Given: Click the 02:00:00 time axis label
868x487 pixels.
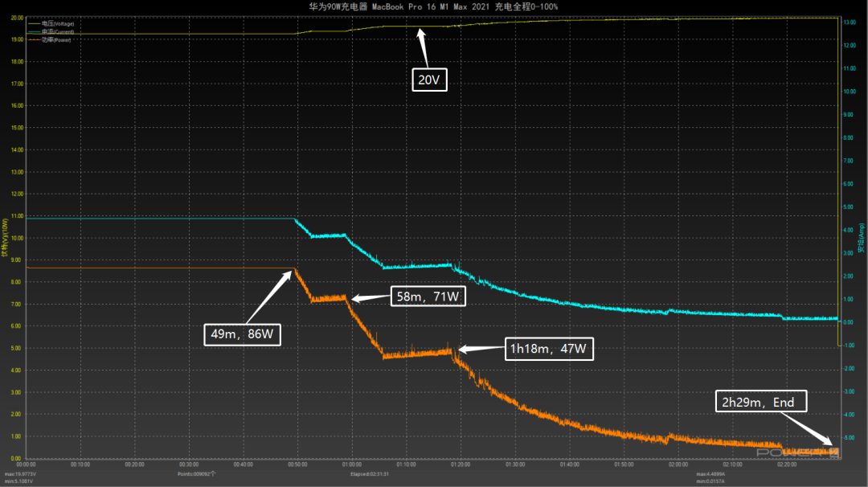Looking at the screenshot, I should [678, 464].
